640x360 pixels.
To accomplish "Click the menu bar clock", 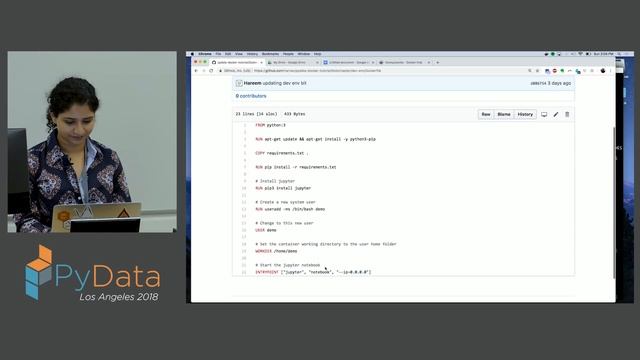I will pyautogui.click(x=604, y=54).
